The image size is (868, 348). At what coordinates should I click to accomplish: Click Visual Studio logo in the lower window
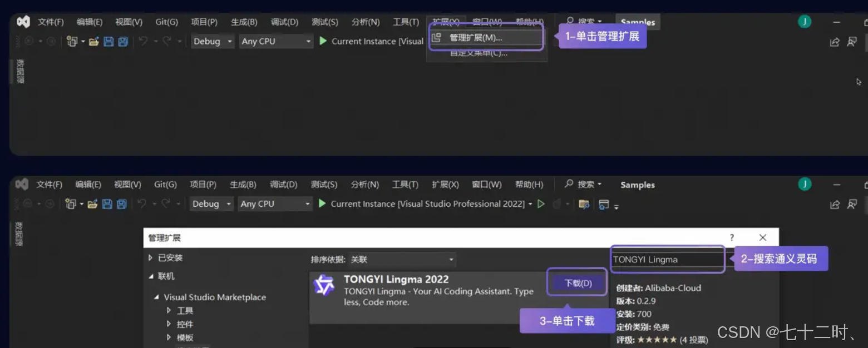pos(22,185)
